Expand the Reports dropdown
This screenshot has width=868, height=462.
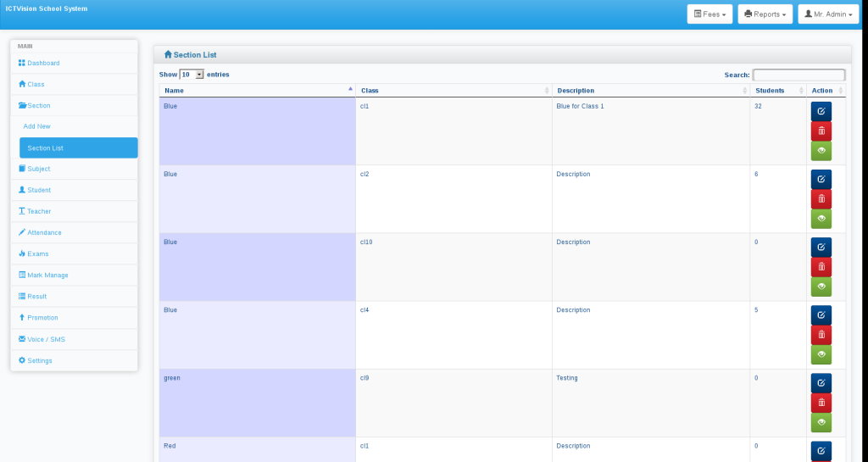(x=765, y=14)
